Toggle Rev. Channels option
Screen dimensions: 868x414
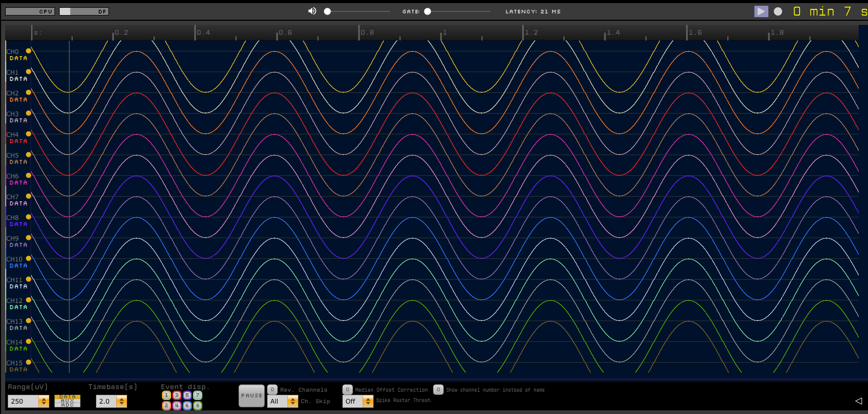click(272, 390)
